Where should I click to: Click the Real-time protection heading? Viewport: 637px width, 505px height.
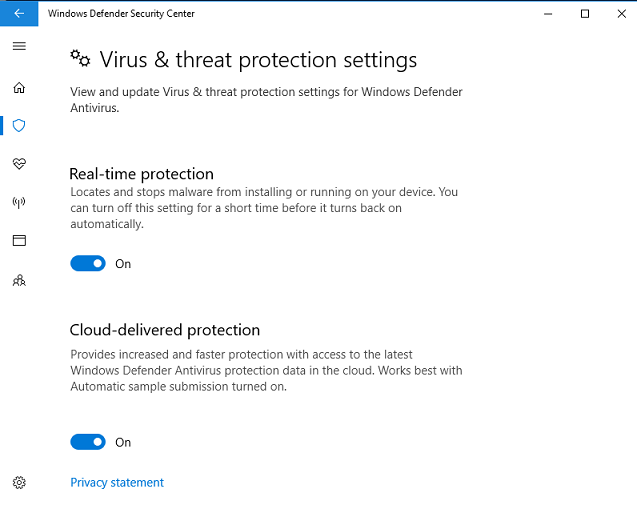point(141,174)
